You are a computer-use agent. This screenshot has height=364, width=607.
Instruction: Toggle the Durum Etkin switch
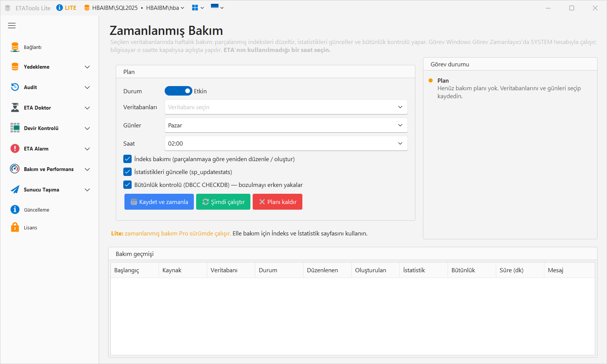(178, 91)
